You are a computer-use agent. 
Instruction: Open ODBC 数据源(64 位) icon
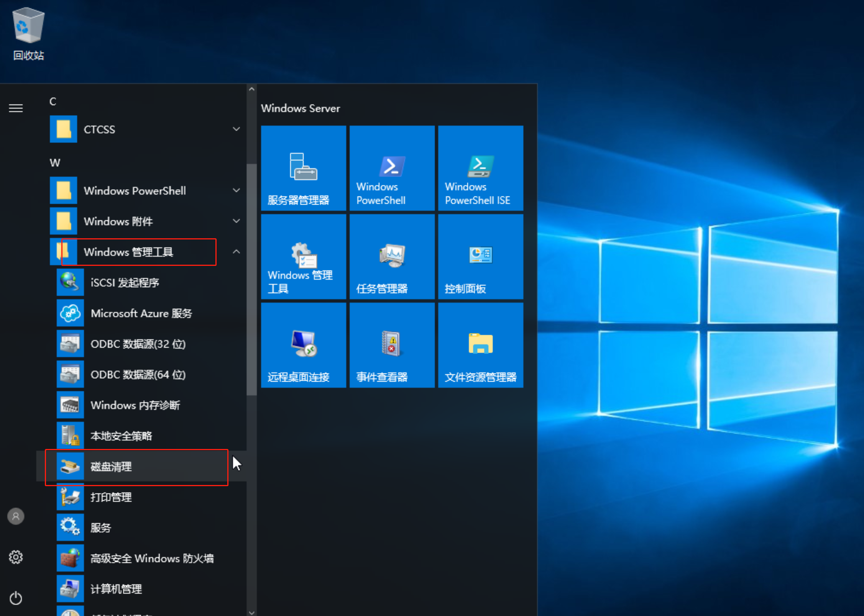[70, 374]
